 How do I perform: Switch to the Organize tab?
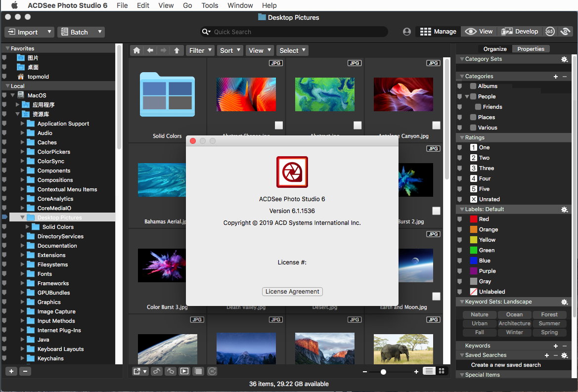495,49
